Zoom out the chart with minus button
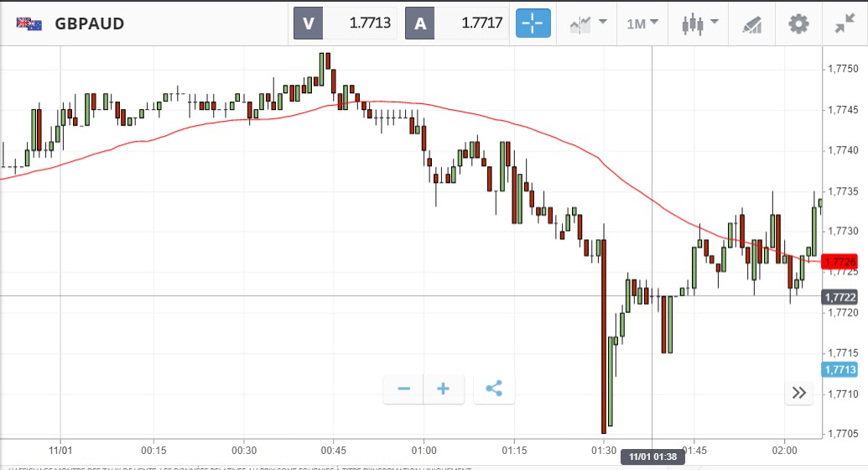 coord(404,389)
